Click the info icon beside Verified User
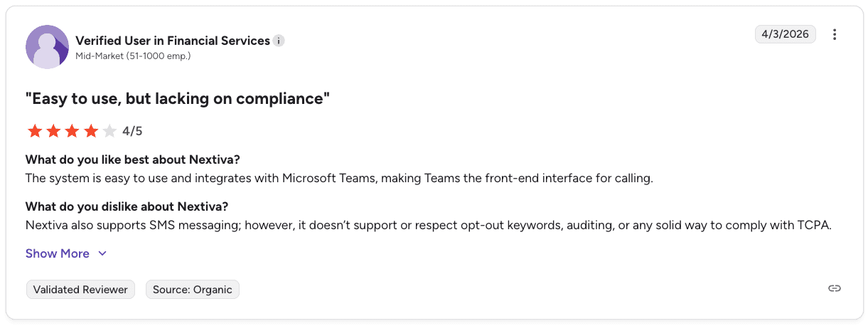868x326 pixels. 279,41
